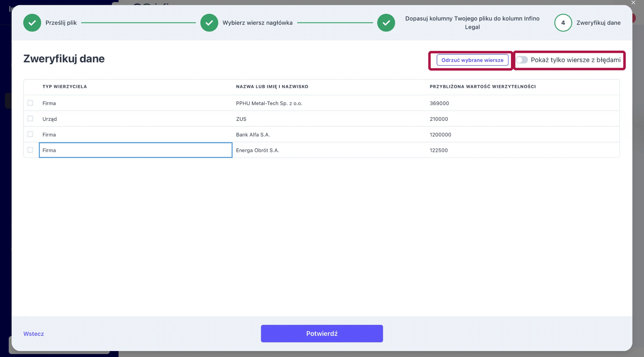Viewport: 644px width, 357px height.
Task: Click the 369000 value cell
Action: (523, 103)
